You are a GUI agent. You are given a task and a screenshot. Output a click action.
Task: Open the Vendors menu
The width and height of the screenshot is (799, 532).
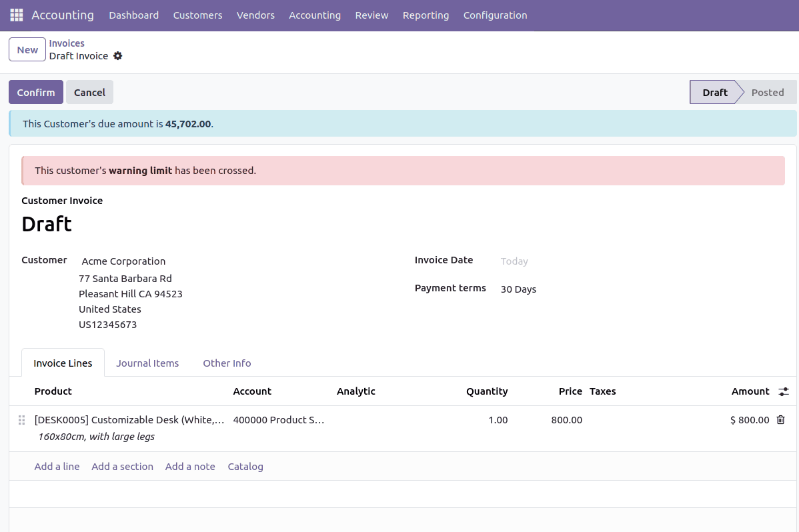coord(256,15)
